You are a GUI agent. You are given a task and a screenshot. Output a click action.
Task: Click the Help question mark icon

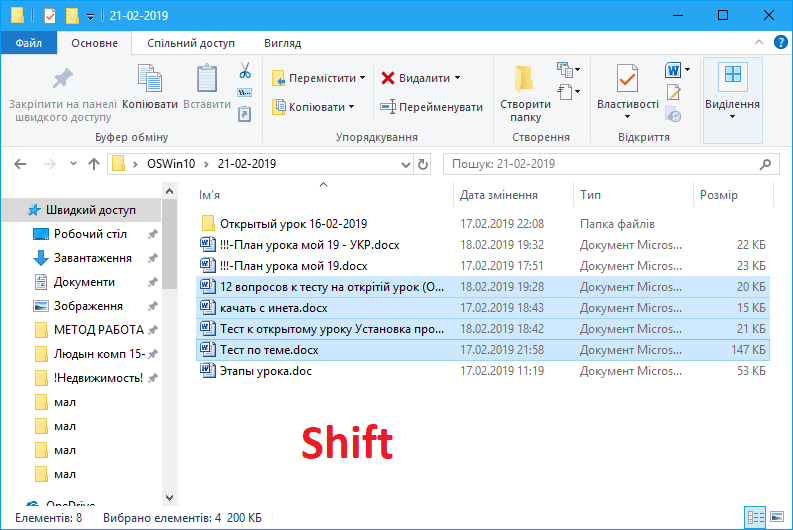tap(780, 42)
